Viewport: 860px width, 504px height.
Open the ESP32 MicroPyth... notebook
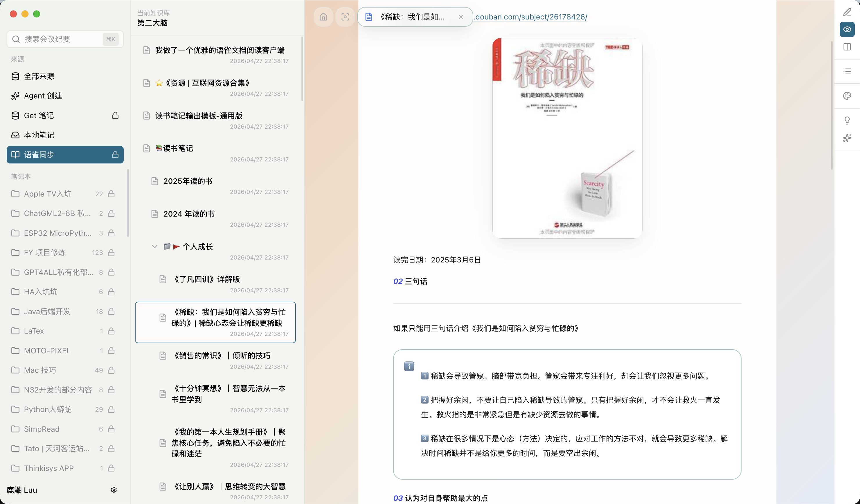(x=63, y=233)
